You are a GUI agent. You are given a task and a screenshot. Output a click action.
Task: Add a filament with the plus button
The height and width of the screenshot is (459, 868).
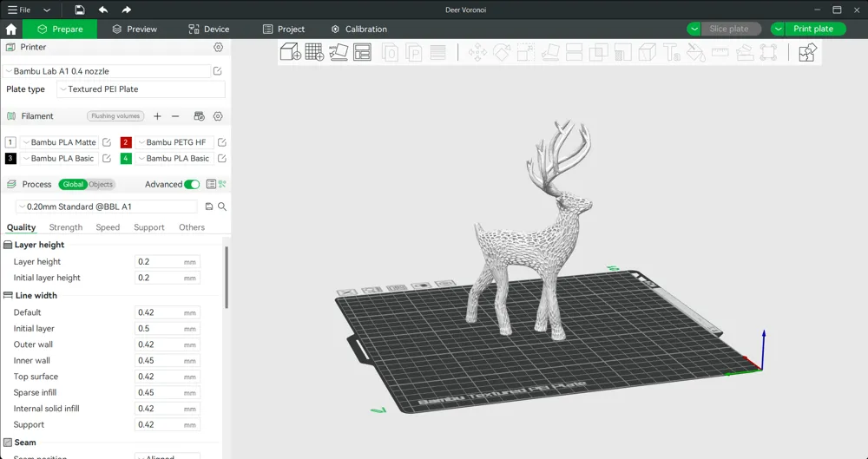(x=157, y=115)
